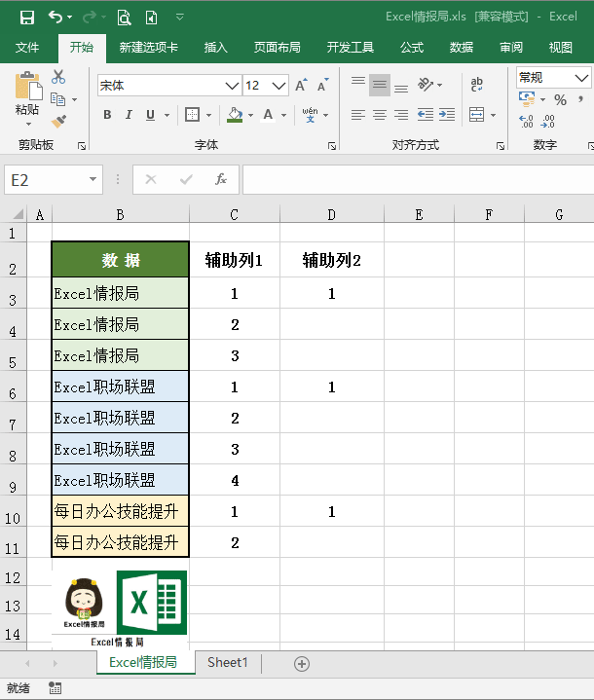This screenshot has width=594, height=700.
Task: Switch to 数据 ribbon tab
Action: 461,48
